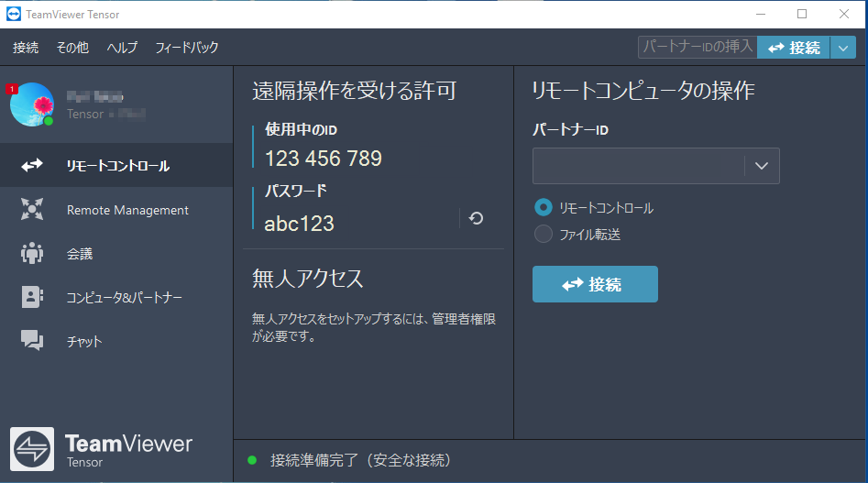Minimize the TeamViewer Tensor window
Viewport: 868px width, 483px height.
[x=761, y=15]
